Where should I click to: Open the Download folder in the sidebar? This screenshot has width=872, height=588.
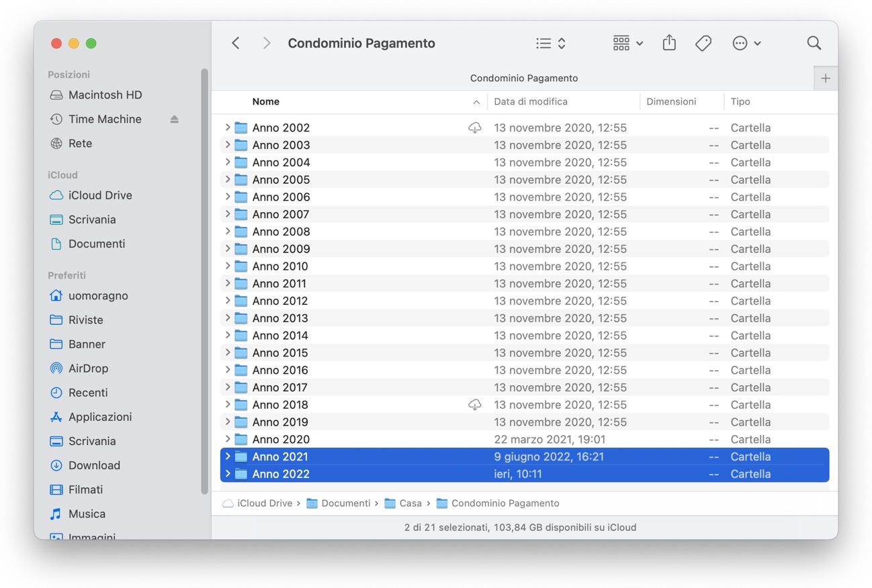(x=95, y=465)
